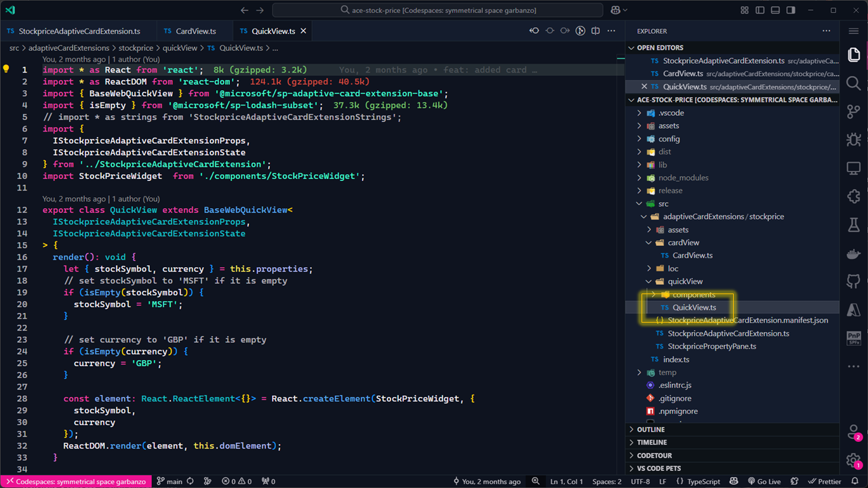This screenshot has width=868, height=488.
Task: Open the Testing flask icon view
Action: (853, 224)
